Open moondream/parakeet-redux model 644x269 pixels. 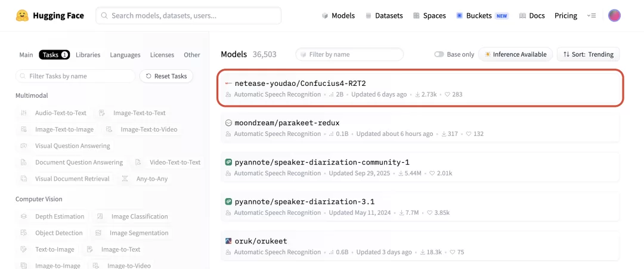(420, 128)
